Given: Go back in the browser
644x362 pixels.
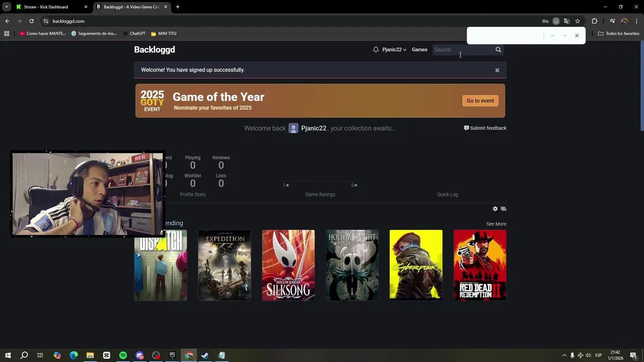Looking at the screenshot, I should pos(7,21).
